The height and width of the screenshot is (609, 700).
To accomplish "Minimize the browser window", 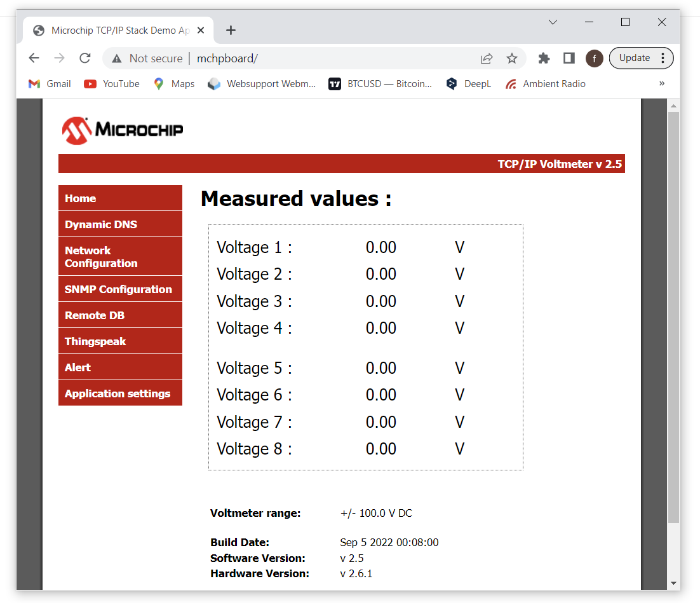I will pyautogui.click(x=589, y=22).
